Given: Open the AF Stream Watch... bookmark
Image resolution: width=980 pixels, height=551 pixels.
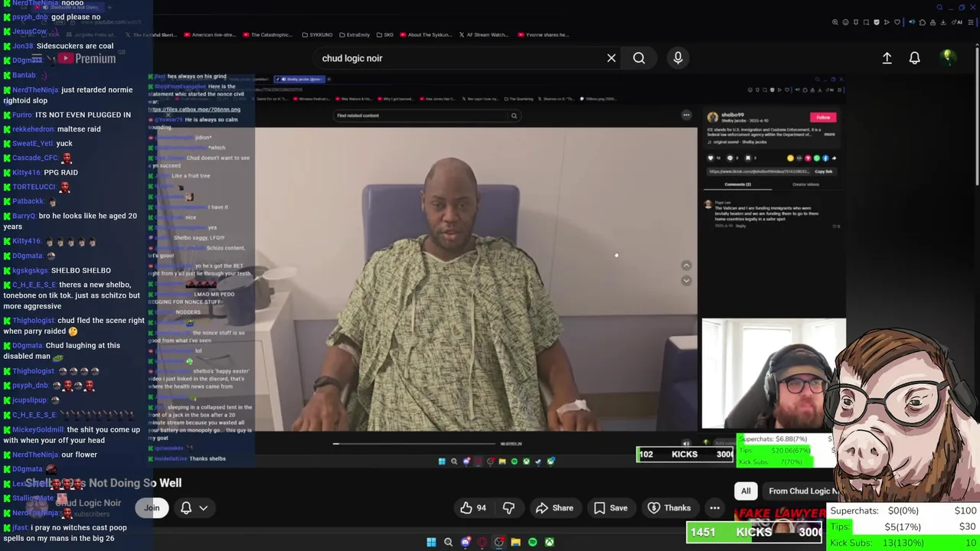Looking at the screenshot, I should click(484, 34).
